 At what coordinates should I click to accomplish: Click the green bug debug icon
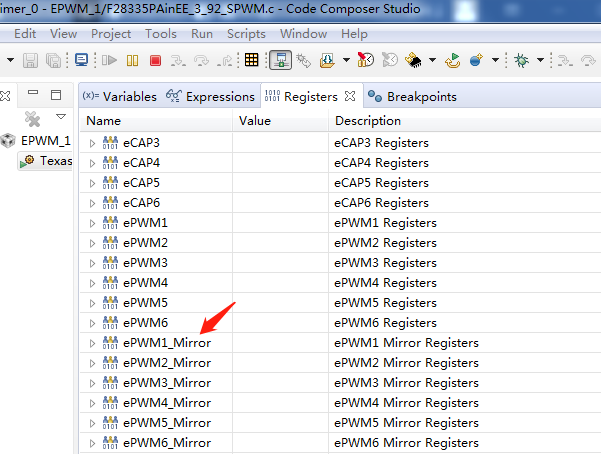click(x=521, y=60)
